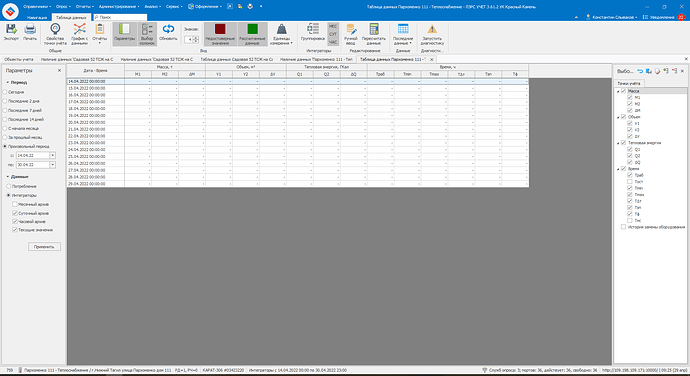Open Ручной ввод editing tool
The width and height of the screenshot is (690, 376).
click(351, 34)
